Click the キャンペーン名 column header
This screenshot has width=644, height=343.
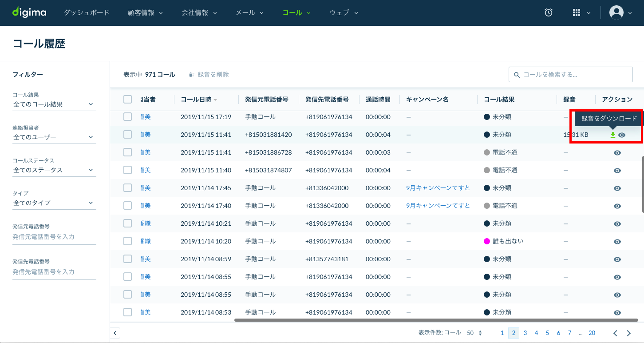[427, 100]
